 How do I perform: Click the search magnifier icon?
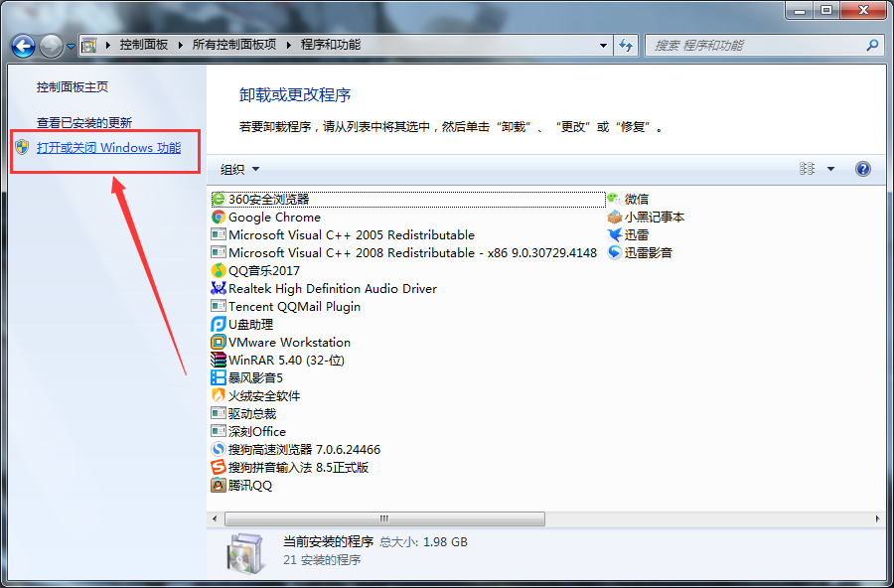coord(872,45)
